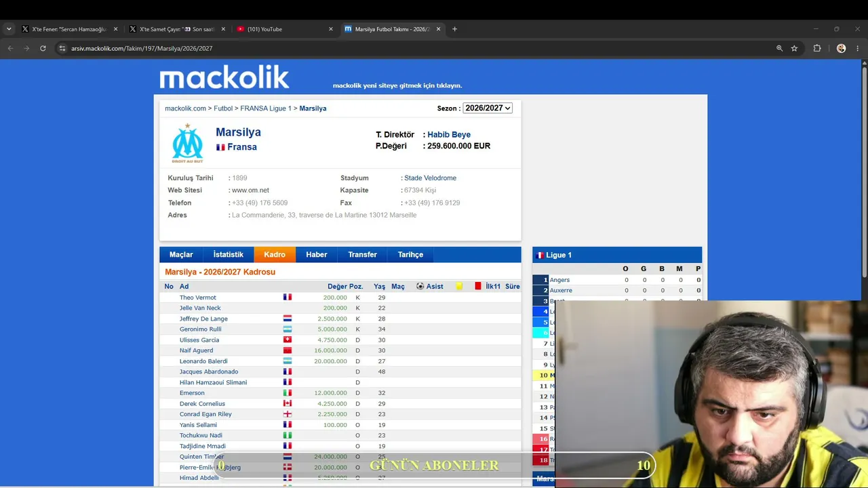Image resolution: width=868 pixels, height=488 pixels.
Task: Open the Futbol breadcrumb link
Action: 223,108
